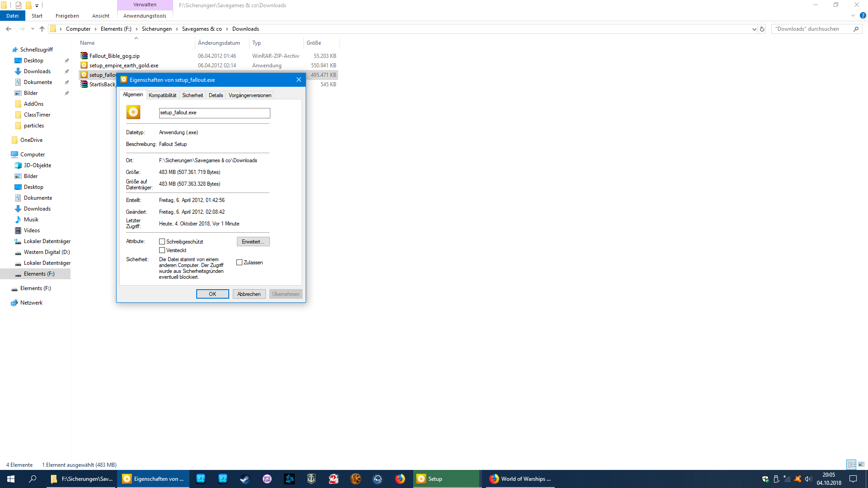Expand the ribbon with chevron
Screen dimensions: 868x488
[x=853, y=16]
